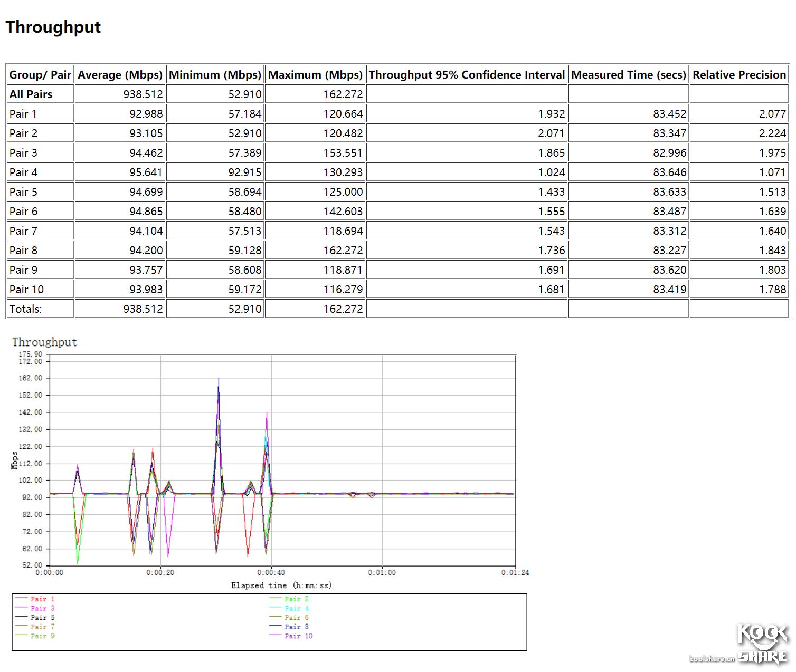796x672 pixels.
Task: Open the Average (Mbps) column sorting options
Action: click(x=120, y=74)
